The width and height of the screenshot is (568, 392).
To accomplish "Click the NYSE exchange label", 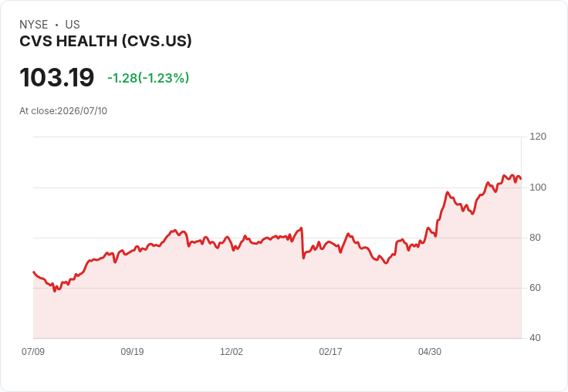I will point(34,25).
